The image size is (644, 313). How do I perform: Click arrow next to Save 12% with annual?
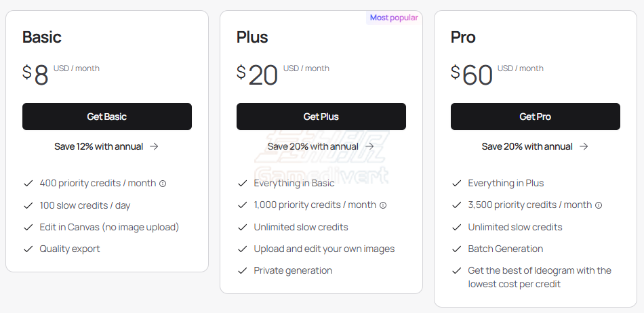[x=154, y=146]
